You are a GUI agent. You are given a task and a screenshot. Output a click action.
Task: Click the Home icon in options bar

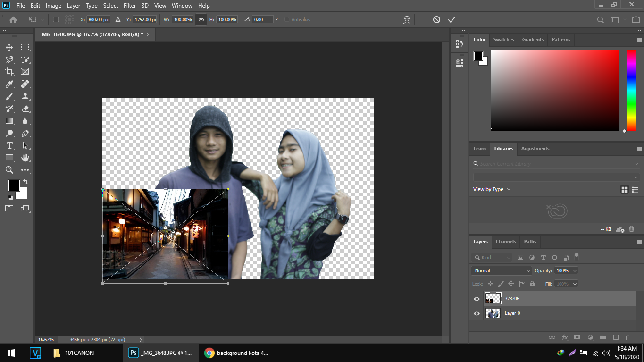pyautogui.click(x=13, y=20)
